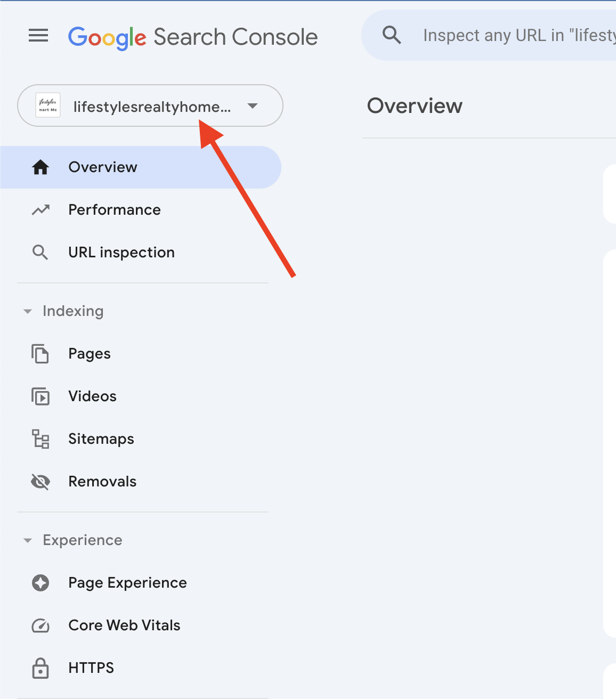The image size is (616, 699).
Task: Click the Google Search Console logo
Action: click(x=193, y=37)
